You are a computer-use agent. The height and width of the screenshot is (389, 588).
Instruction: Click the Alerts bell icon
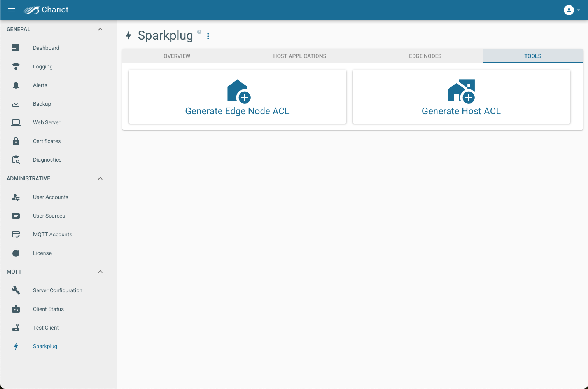(x=16, y=85)
